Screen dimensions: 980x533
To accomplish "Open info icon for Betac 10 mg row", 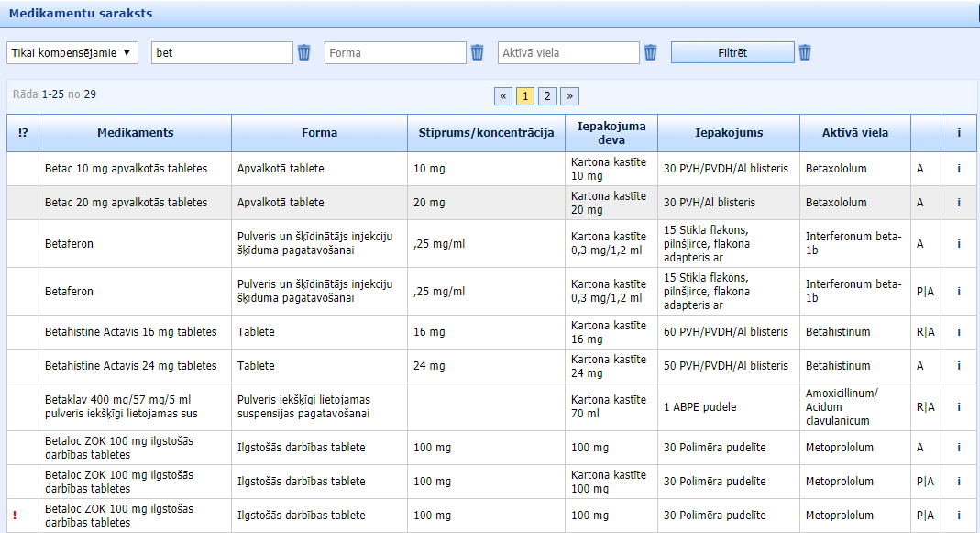I will (x=959, y=169).
